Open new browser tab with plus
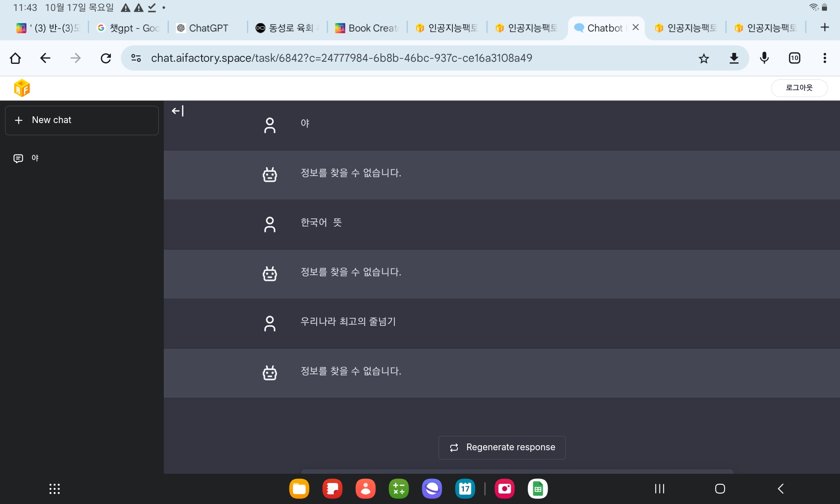The image size is (840, 504). point(824,28)
